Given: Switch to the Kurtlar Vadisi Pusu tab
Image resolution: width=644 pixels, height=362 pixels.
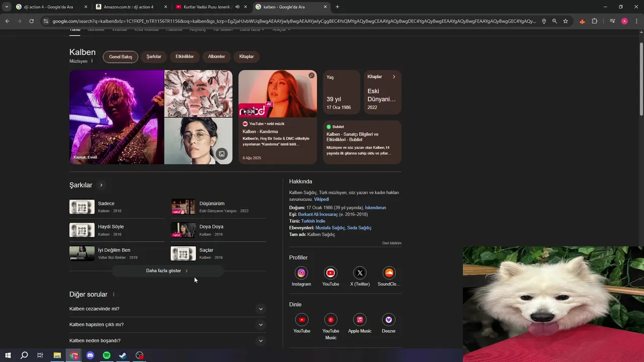Looking at the screenshot, I should click(x=211, y=7).
